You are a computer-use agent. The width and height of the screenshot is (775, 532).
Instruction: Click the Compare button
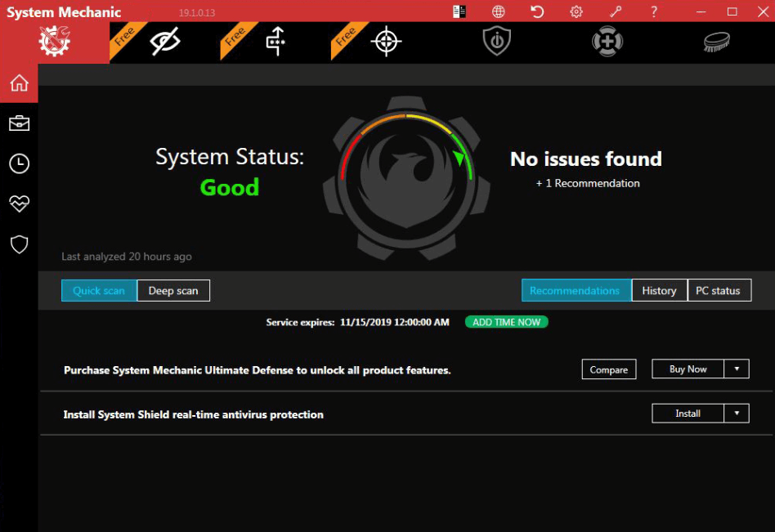(x=609, y=369)
